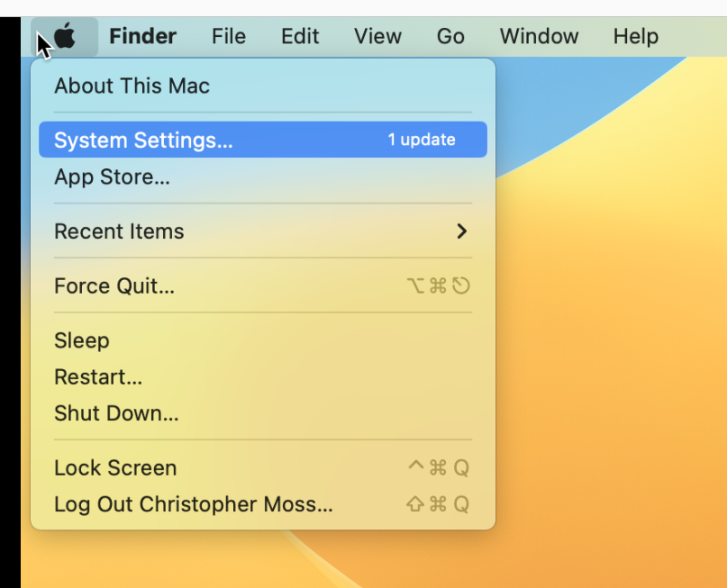
Task: Choose Sleep from the Apple menu
Action: (82, 340)
